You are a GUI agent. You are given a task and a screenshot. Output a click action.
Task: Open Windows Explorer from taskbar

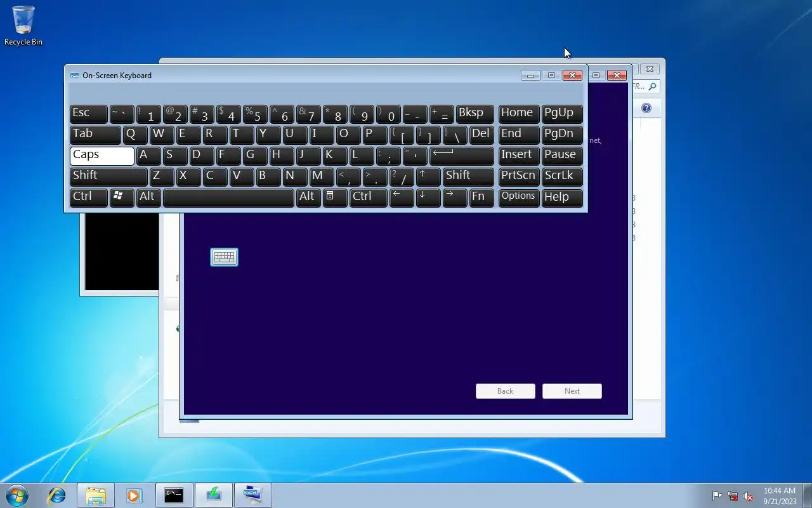click(96, 495)
